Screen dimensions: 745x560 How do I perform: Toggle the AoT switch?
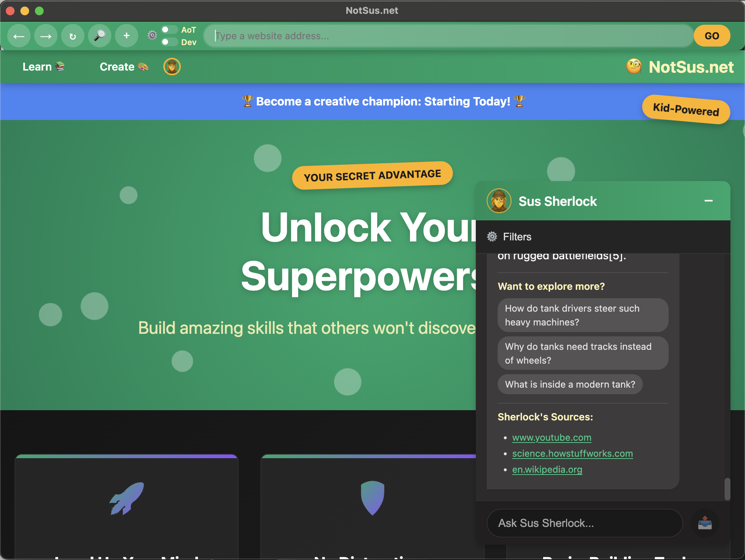coord(169,30)
